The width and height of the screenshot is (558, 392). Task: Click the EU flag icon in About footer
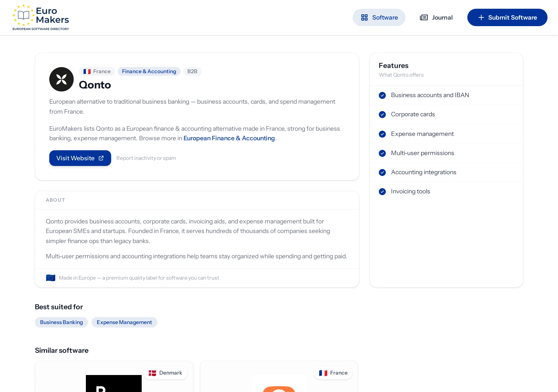click(51, 278)
